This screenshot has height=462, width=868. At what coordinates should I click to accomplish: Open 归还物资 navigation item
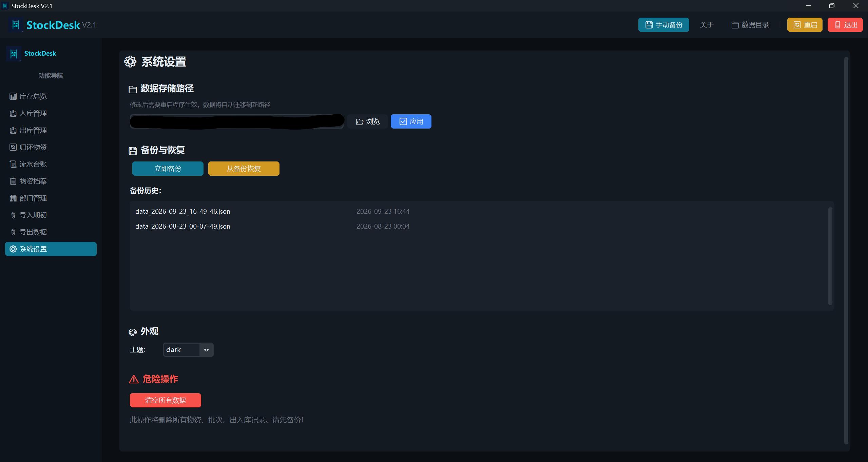[51, 147]
